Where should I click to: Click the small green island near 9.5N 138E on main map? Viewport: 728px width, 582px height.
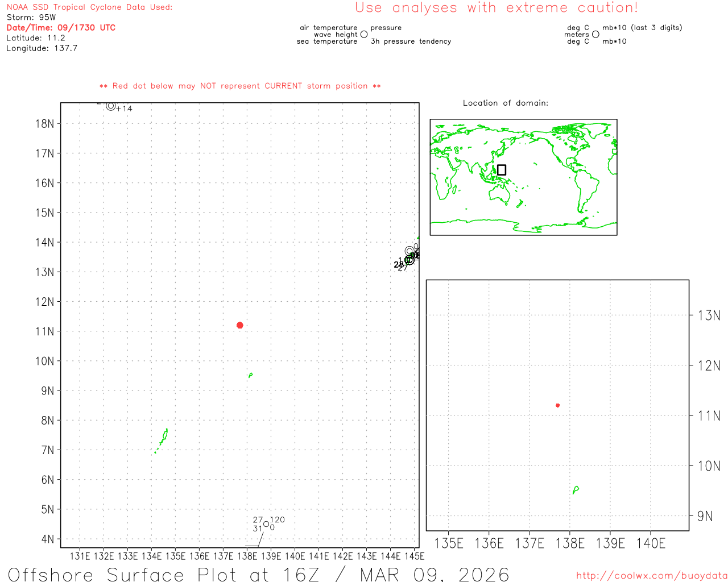[250, 375]
